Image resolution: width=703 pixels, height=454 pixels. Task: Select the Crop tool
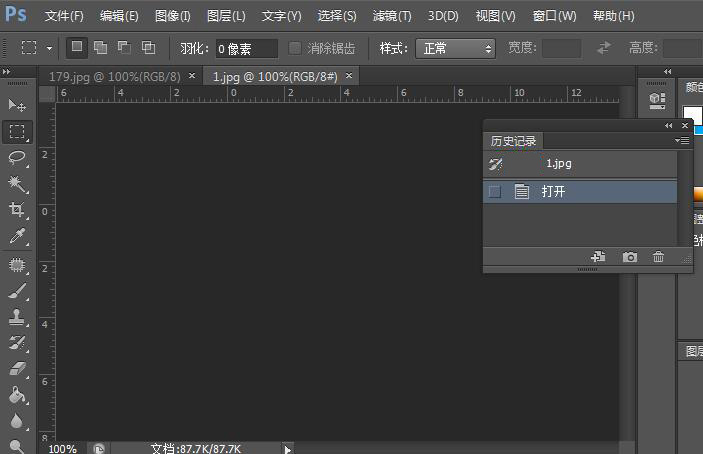(x=17, y=210)
